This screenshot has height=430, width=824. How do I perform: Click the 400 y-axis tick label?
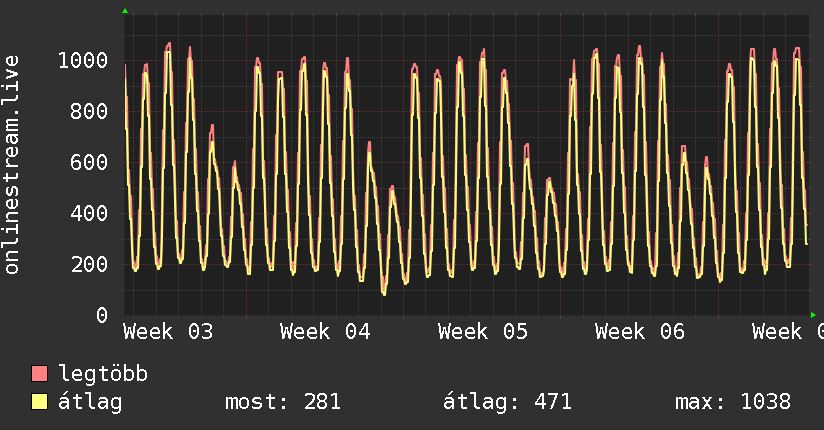click(89, 214)
